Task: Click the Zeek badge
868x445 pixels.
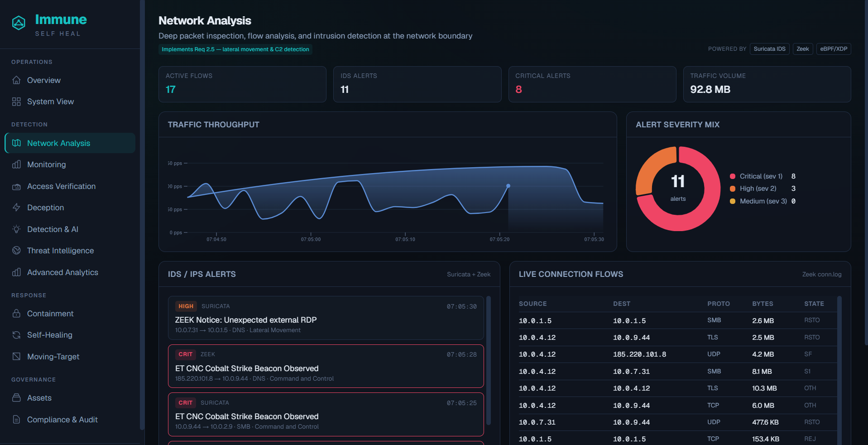Action: pyautogui.click(x=803, y=49)
